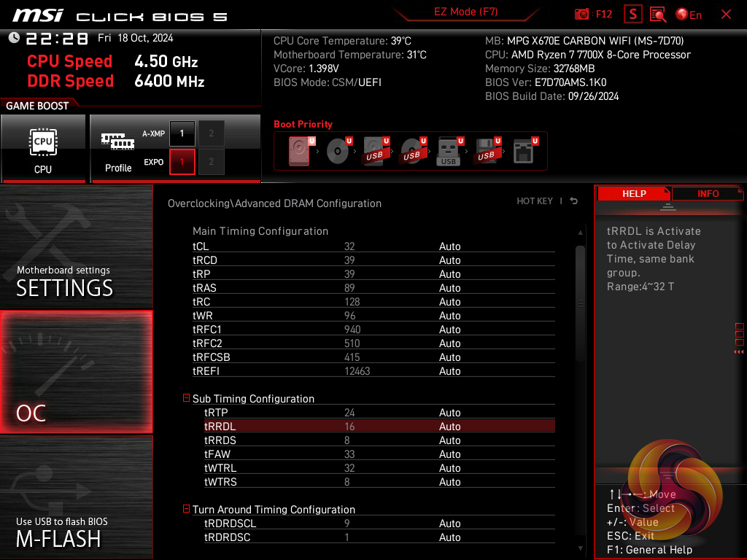The width and height of the screenshot is (747, 560).
Task: Click the GAME BOOST label
Action: [x=37, y=106]
